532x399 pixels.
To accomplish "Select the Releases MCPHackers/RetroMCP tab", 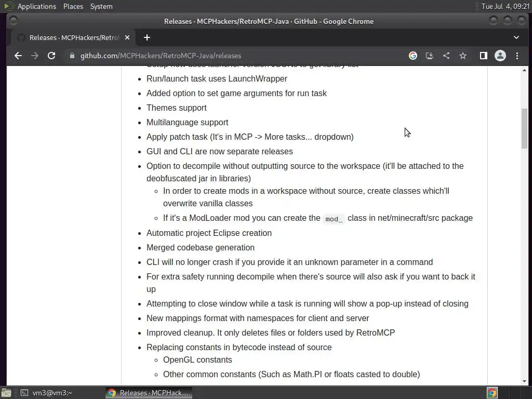I will [73, 37].
